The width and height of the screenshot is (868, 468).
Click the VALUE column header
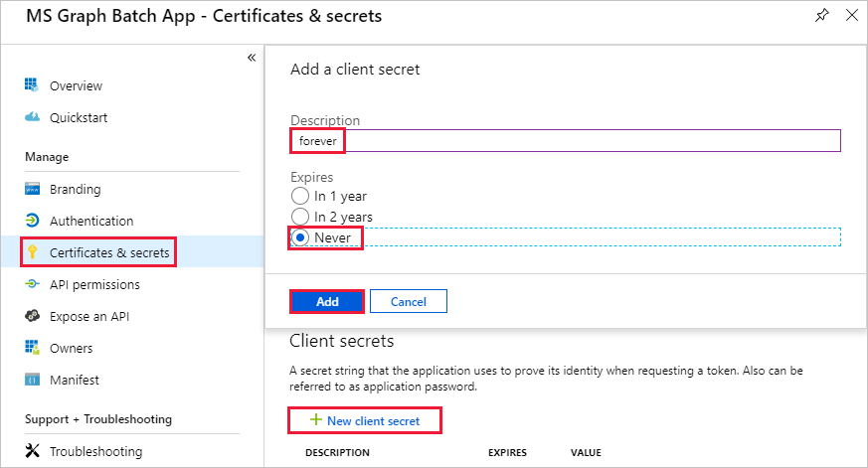[x=586, y=452]
